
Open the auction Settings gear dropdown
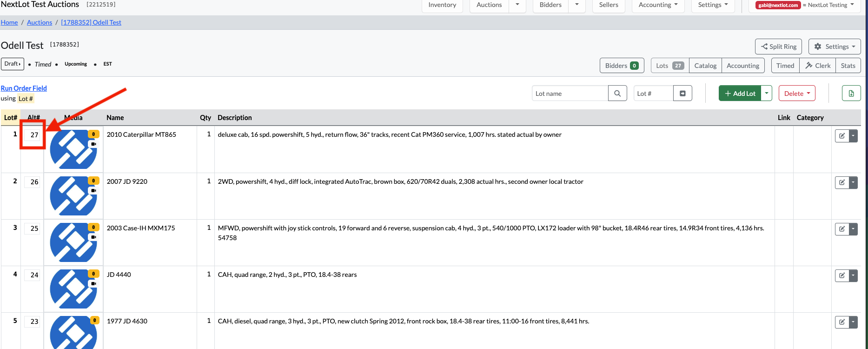(x=835, y=47)
